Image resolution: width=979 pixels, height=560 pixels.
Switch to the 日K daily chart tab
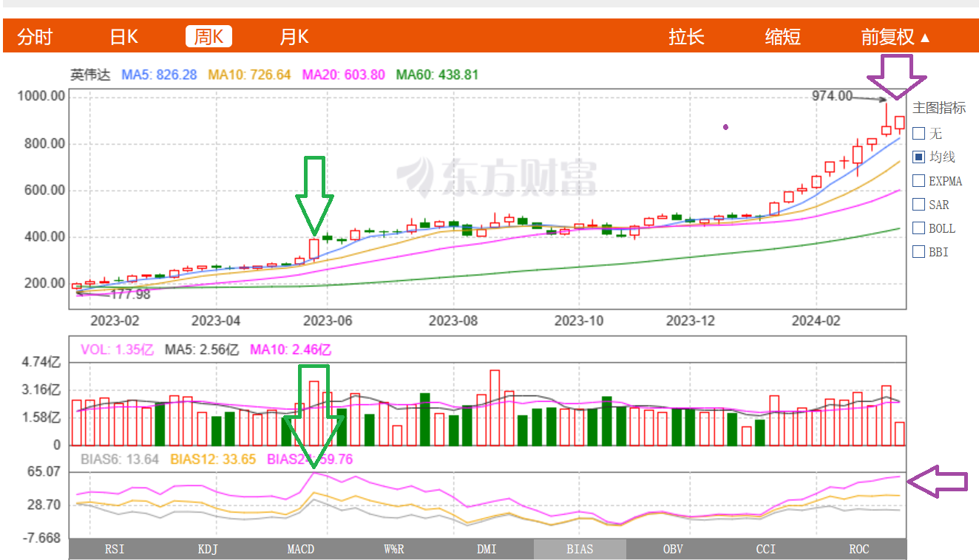[124, 37]
